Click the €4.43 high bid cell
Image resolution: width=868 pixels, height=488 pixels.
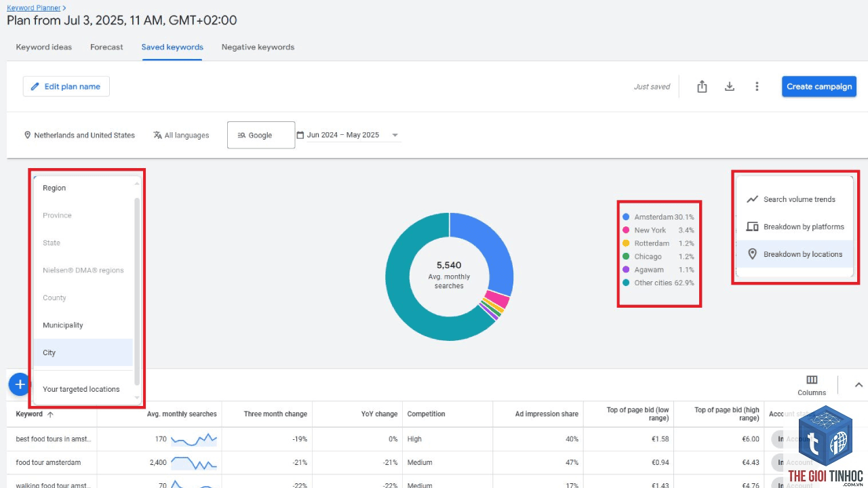click(x=750, y=463)
